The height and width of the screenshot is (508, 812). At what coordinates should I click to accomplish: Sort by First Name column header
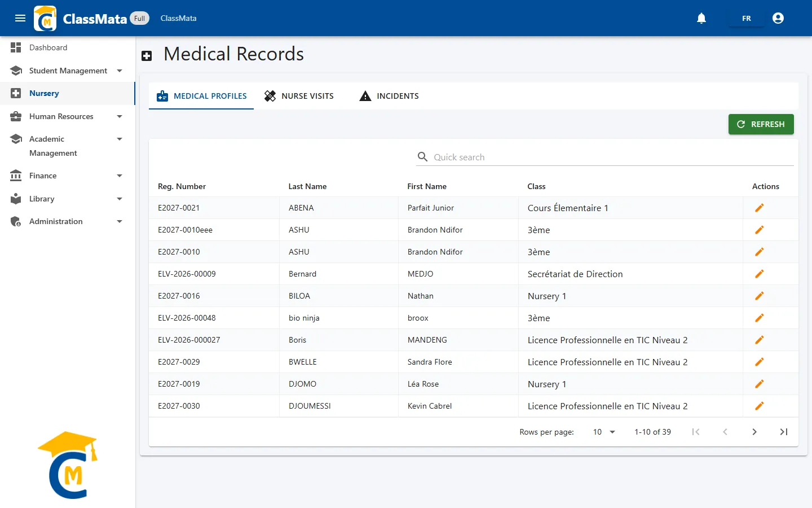point(427,186)
